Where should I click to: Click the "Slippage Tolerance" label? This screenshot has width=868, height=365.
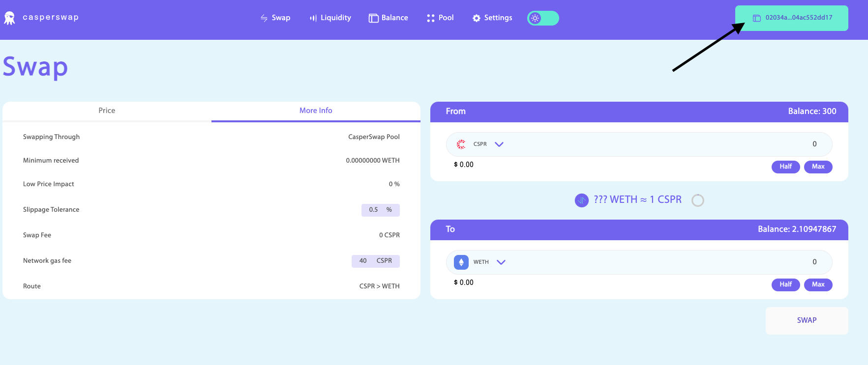point(51,210)
